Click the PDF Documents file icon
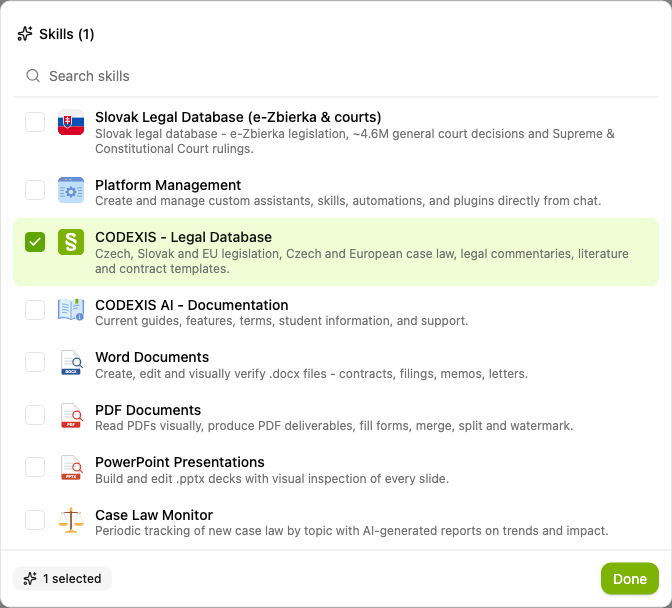This screenshot has width=672, height=608. click(71, 415)
